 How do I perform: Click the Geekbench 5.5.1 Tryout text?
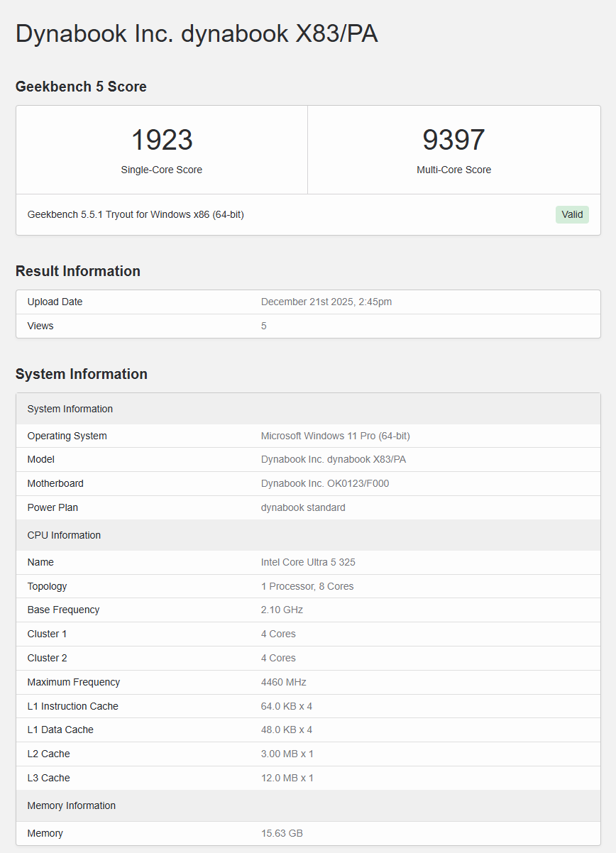point(135,214)
